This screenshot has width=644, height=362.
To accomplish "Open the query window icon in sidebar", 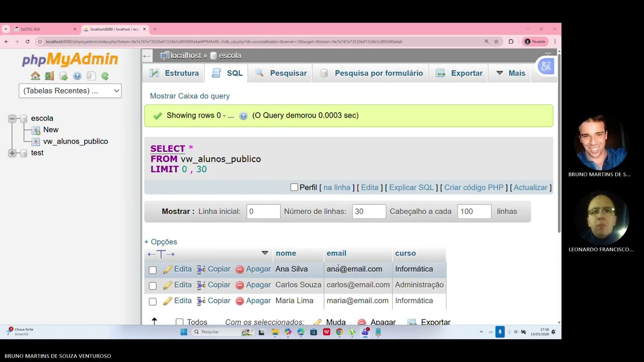I will click(63, 76).
